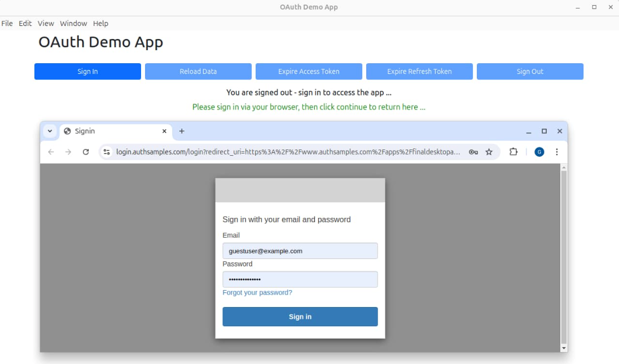
Task: Click the browser forward arrow icon
Action: pos(68,152)
